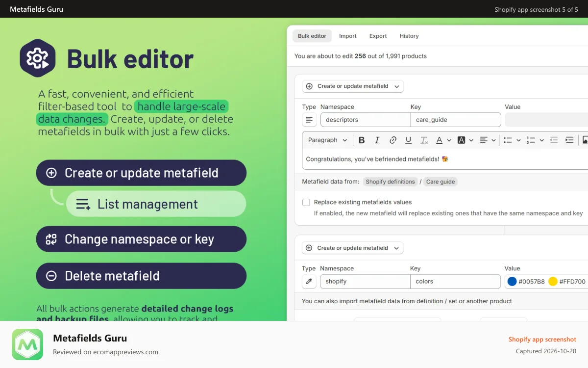Click the 'Bulk editor' large heading

point(130,59)
